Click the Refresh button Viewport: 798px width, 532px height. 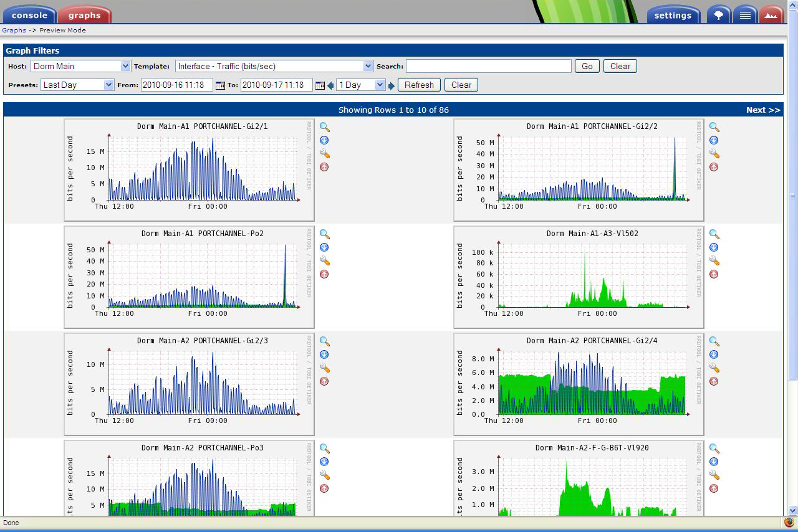[419, 85]
